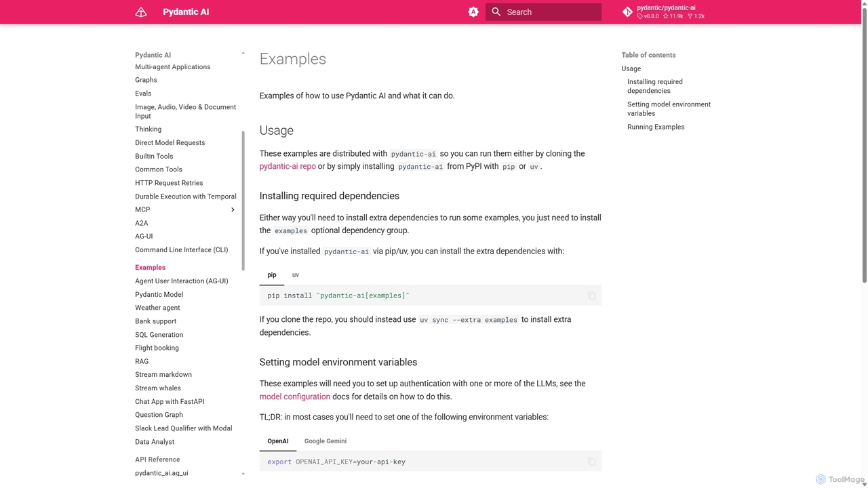Click sidebar scroll-up arrow near Pydantic AI
Image resolution: width=868 pixels, height=488 pixels.
[243, 54]
